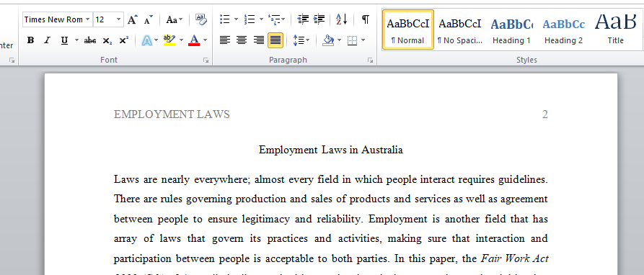Click the Decrease Indent icon
644x275 pixels.
[303, 19]
